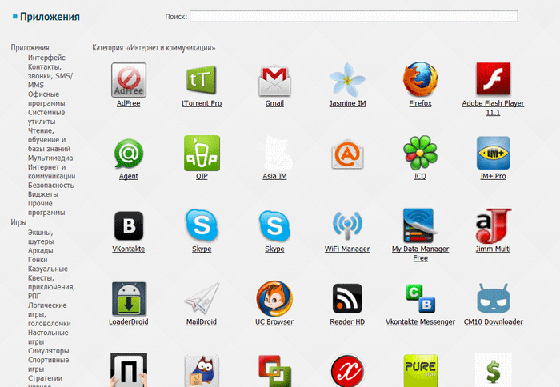
Task: Open the Adobe Flash Player 11.1 link
Action: coord(493,108)
